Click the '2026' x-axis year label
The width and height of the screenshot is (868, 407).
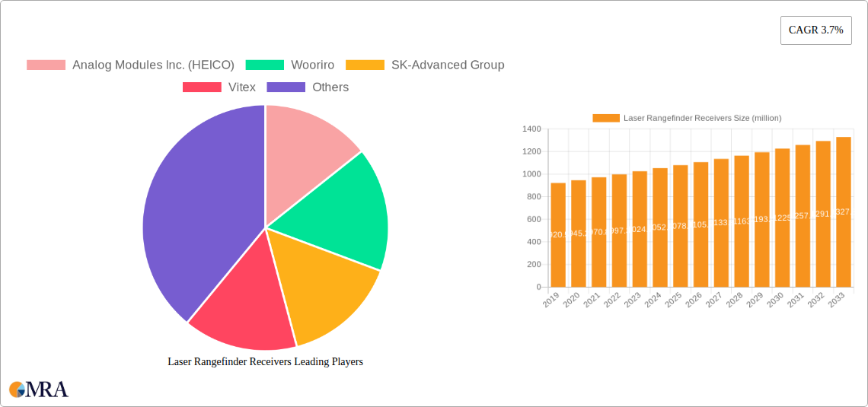tap(694, 299)
